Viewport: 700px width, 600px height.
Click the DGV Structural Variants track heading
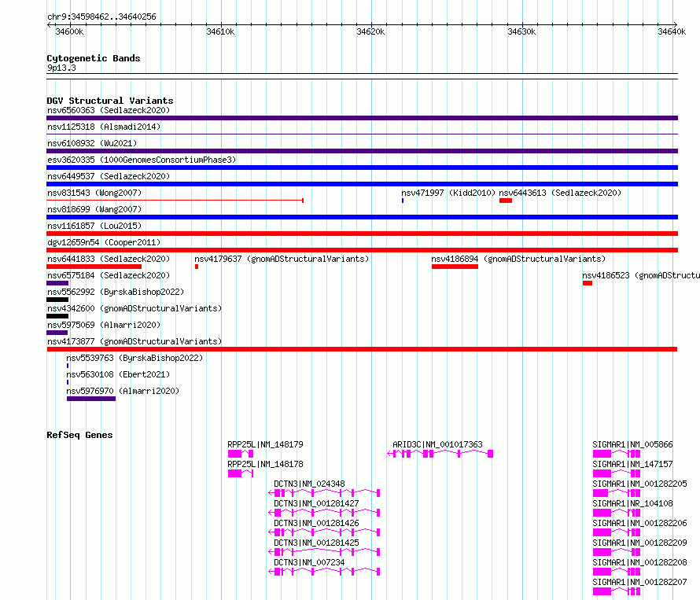tap(109, 101)
